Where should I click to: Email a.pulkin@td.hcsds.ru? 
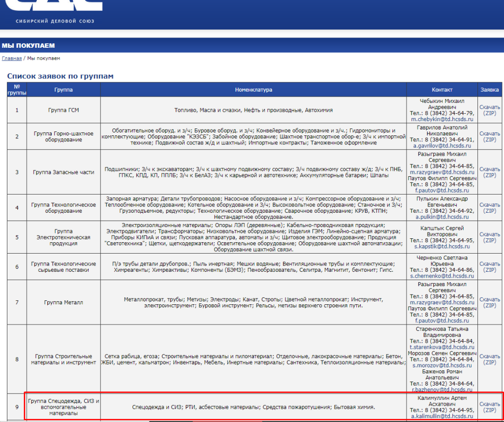coord(442,217)
